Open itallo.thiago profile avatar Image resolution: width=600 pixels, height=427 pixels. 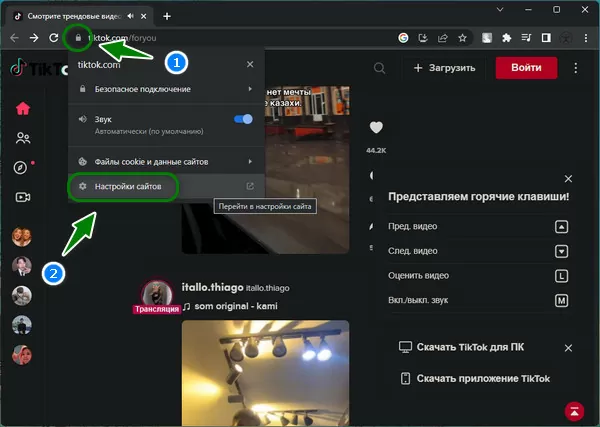(153, 294)
